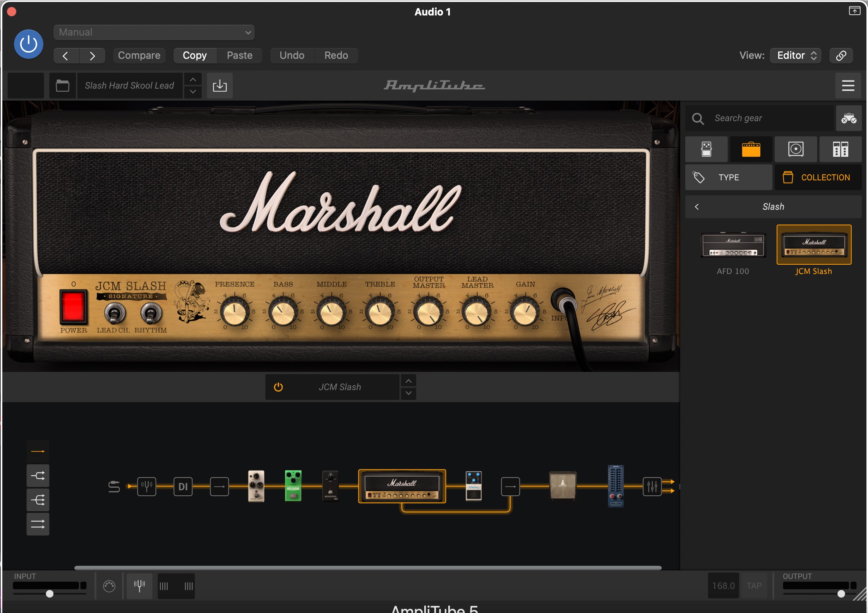The image size is (868, 613).
Task: Click the Copy button
Action: point(195,56)
